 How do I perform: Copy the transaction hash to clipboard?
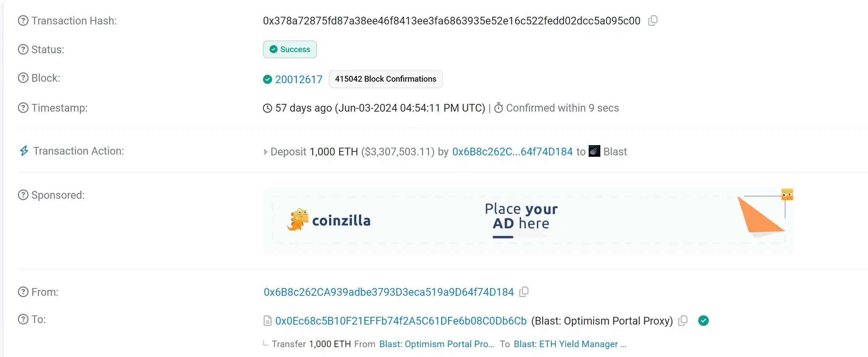pos(653,20)
